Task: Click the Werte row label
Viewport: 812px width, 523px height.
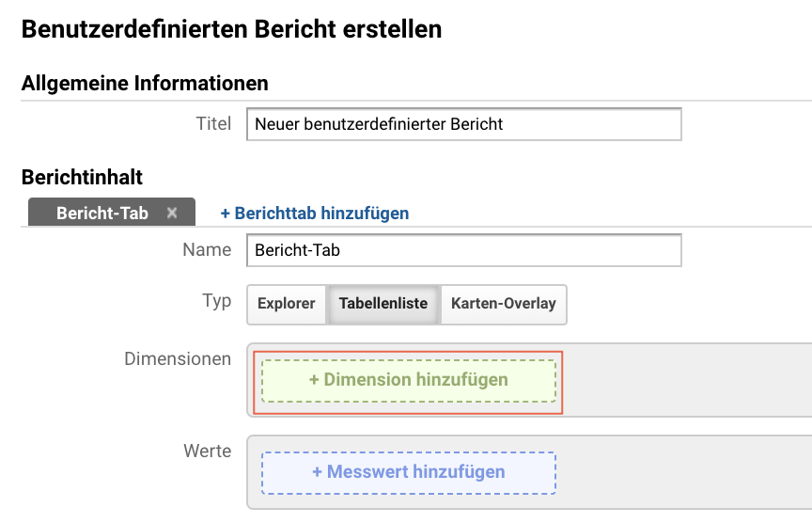Action: point(207,451)
